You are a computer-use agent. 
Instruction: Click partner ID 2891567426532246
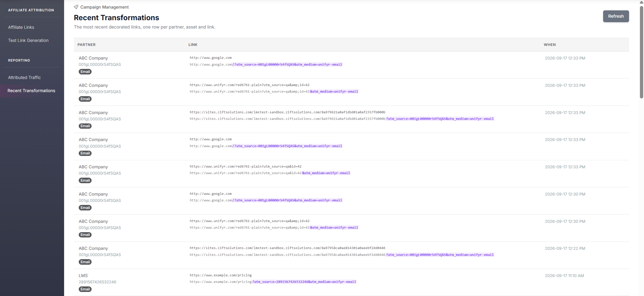tap(97, 282)
